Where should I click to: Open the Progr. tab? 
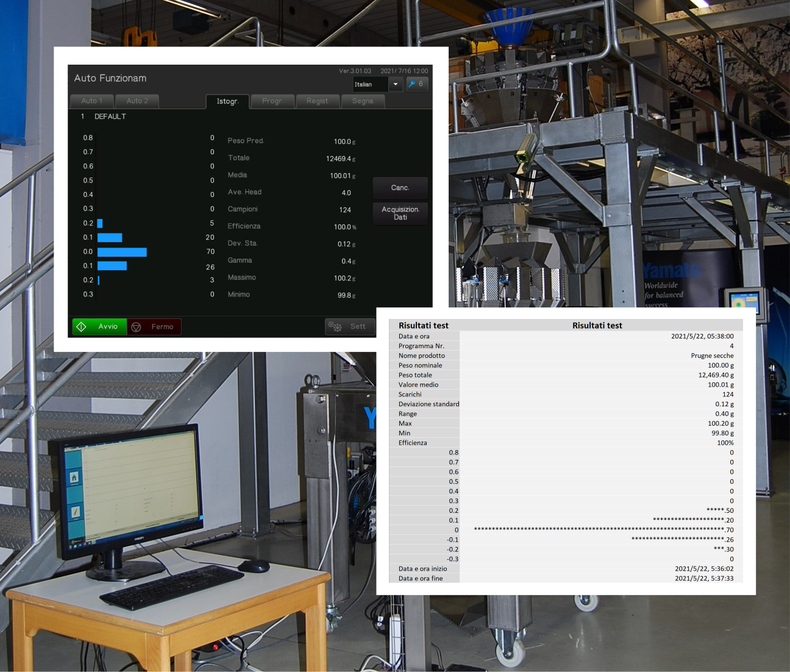[272, 101]
